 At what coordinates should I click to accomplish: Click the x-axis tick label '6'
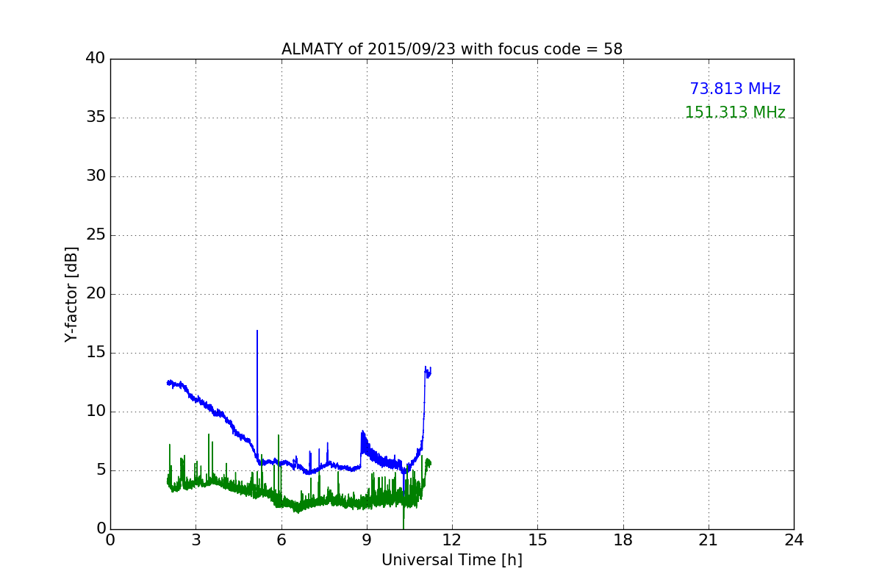pos(281,540)
